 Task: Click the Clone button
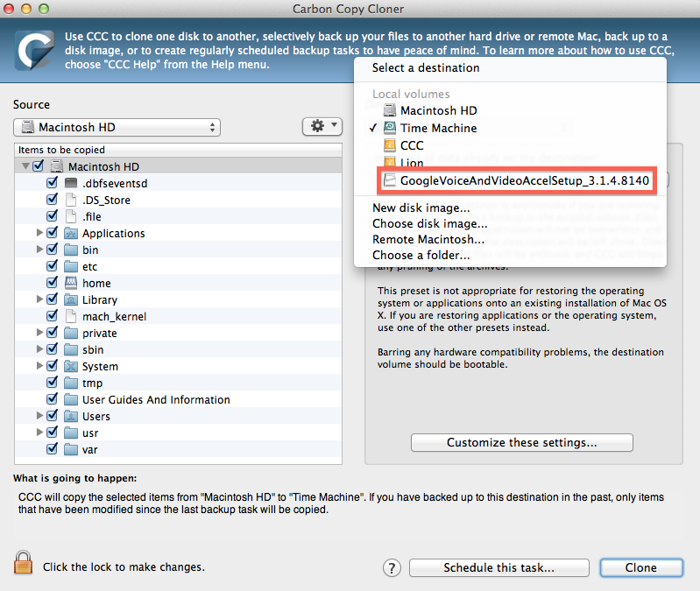(641, 568)
